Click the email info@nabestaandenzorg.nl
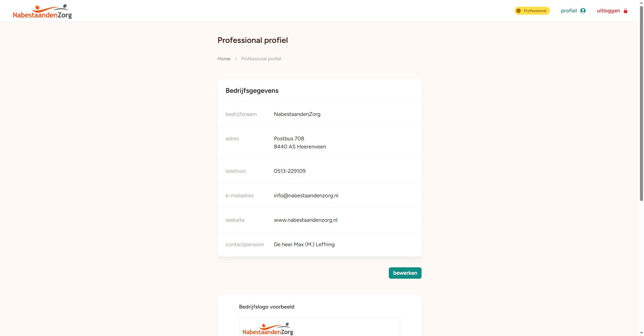 pos(306,196)
